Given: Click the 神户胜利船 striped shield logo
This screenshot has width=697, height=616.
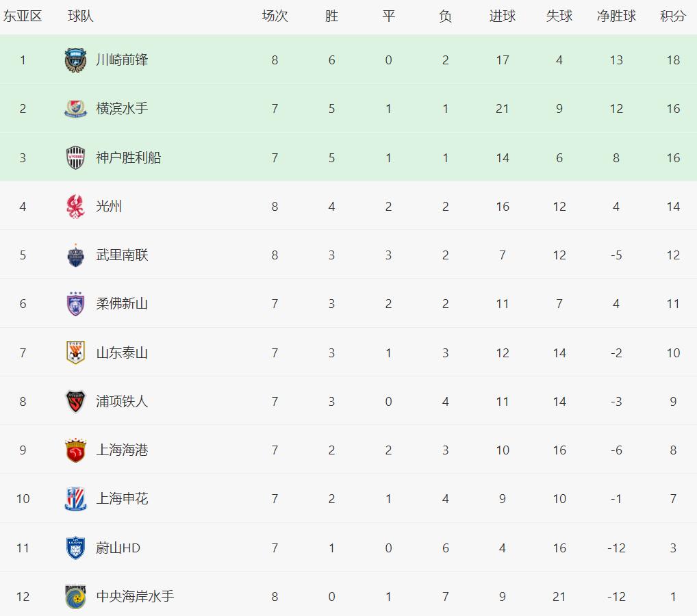Looking at the screenshot, I should (x=75, y=157).
